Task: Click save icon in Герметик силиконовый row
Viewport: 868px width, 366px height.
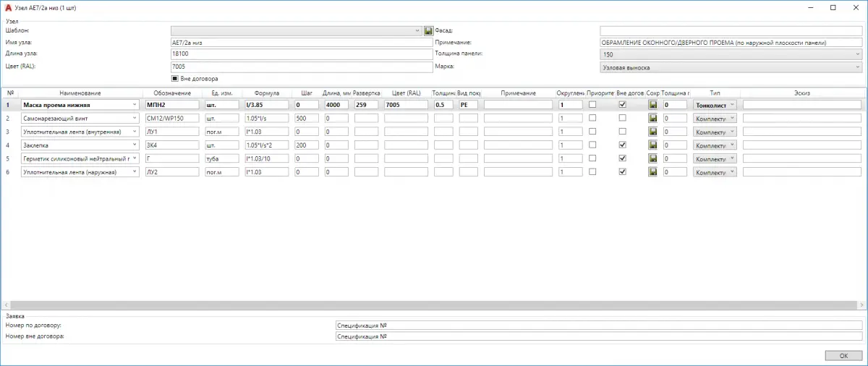Action: (653, 158)
